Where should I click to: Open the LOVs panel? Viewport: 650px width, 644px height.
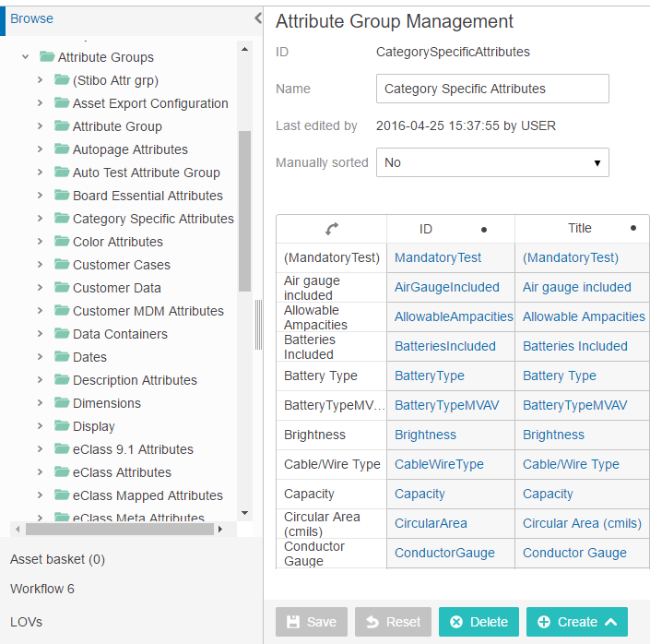pos(26,622)
